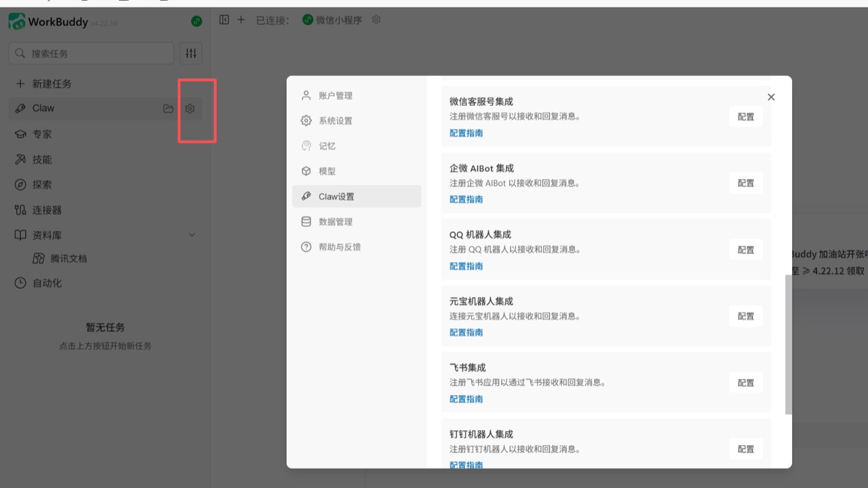Click the settings dialog vertical scrollbar
Screen dimensions: 868x488
(788, 344)
